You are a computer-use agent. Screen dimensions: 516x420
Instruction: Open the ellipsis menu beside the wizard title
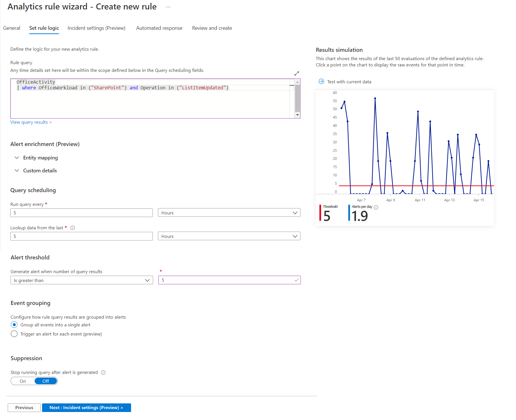point(168,7)
